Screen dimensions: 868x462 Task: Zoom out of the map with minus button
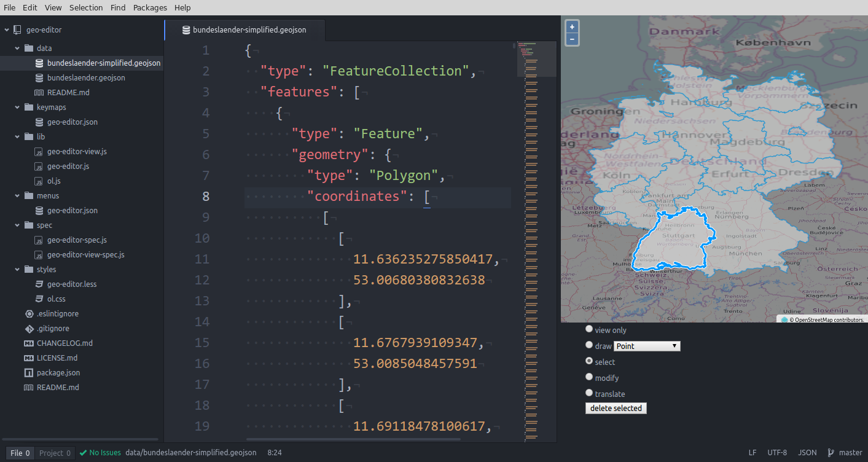pos(572,39)
